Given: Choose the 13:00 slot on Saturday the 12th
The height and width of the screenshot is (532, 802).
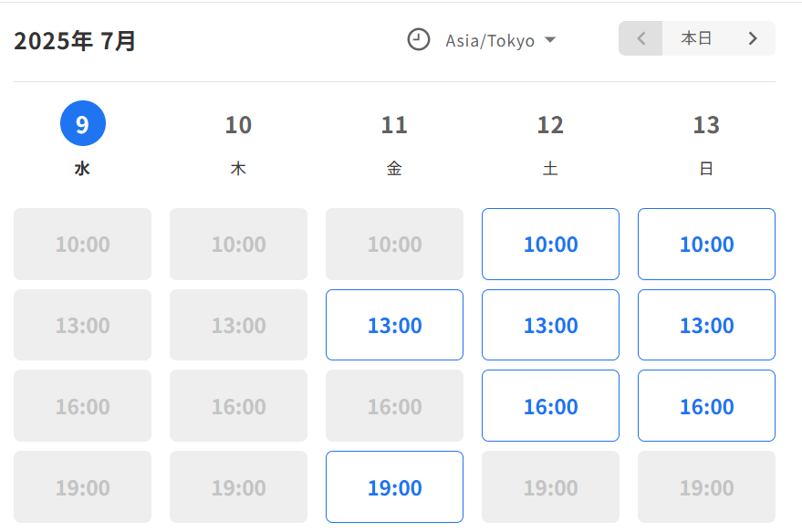Looking at the screenshot, I should pos(550,325).
